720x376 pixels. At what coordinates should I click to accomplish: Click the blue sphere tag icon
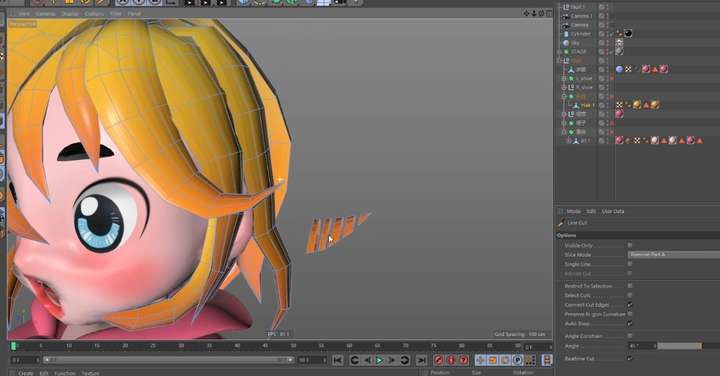pyautogui.click(x=619, y=69)
